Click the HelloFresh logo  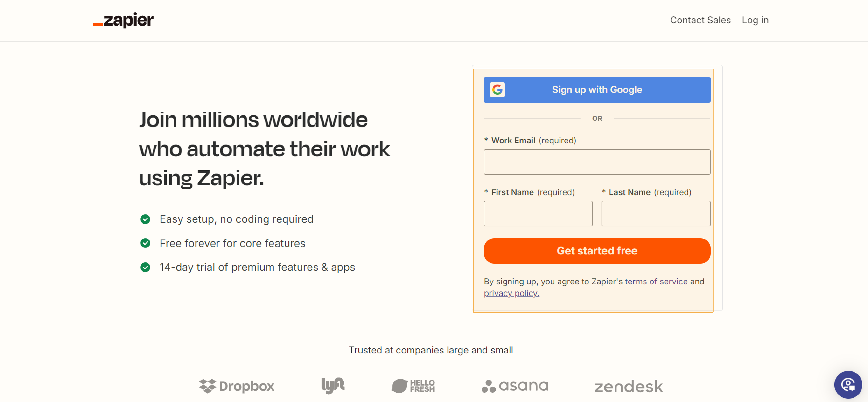coord(413,386)
